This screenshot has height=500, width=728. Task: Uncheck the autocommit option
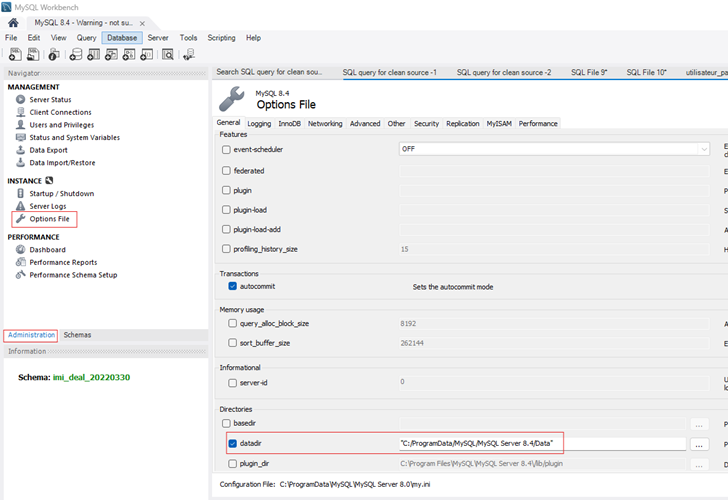click(x=233, y=286)
